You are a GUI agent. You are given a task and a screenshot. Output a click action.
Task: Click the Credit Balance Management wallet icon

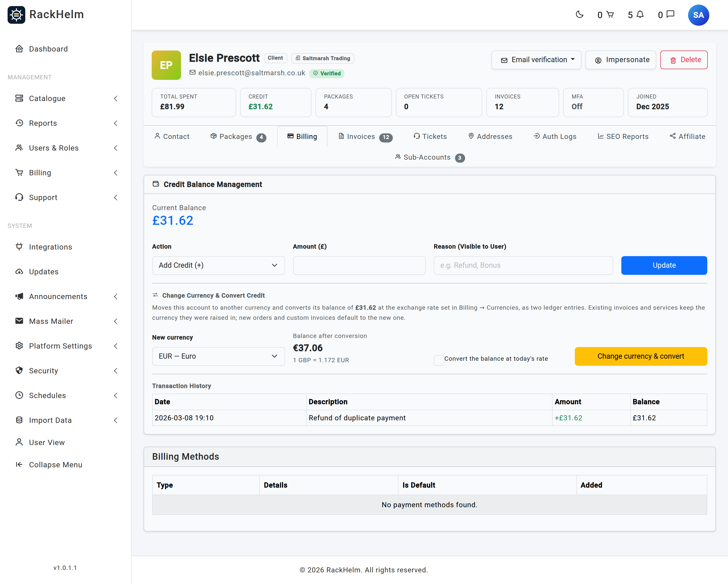click(156, 184)
